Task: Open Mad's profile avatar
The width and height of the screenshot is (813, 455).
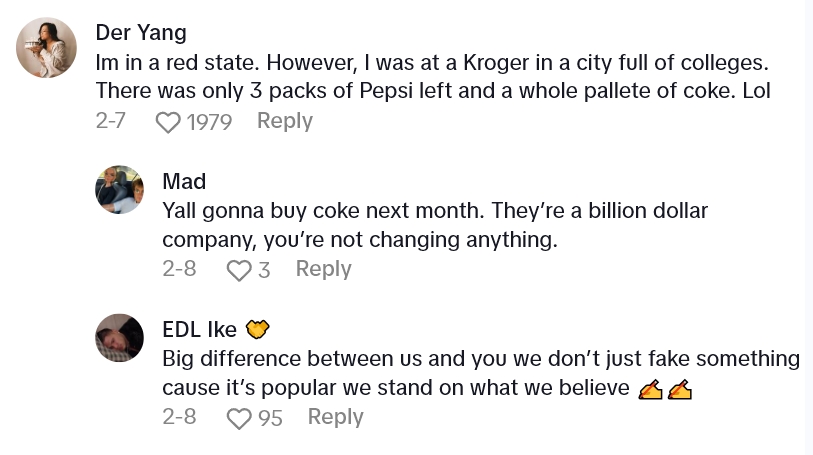Action: [x=119, y=189]
